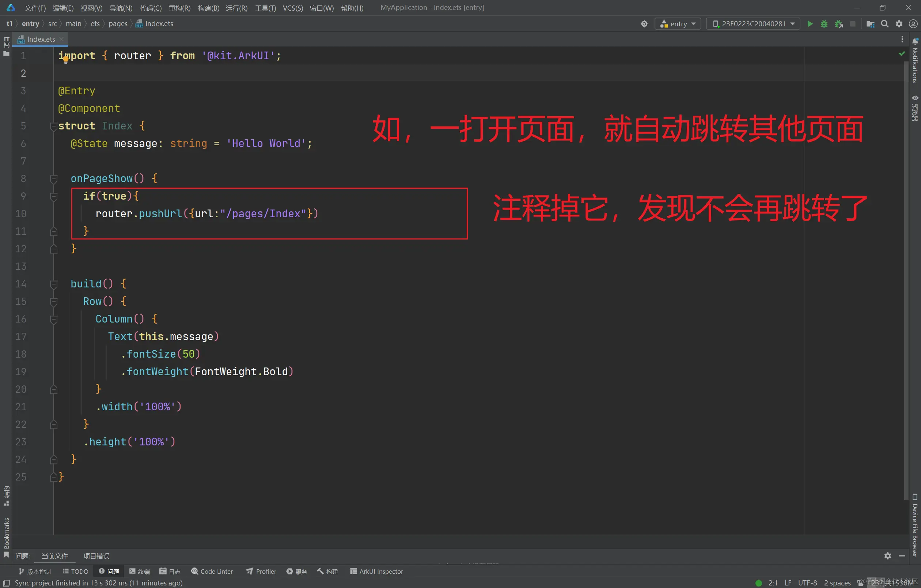Image resolution: width=921 pixels, height=588 pixels.
Task: Open the Notifications side panel
Action: (x=915, y=61)
